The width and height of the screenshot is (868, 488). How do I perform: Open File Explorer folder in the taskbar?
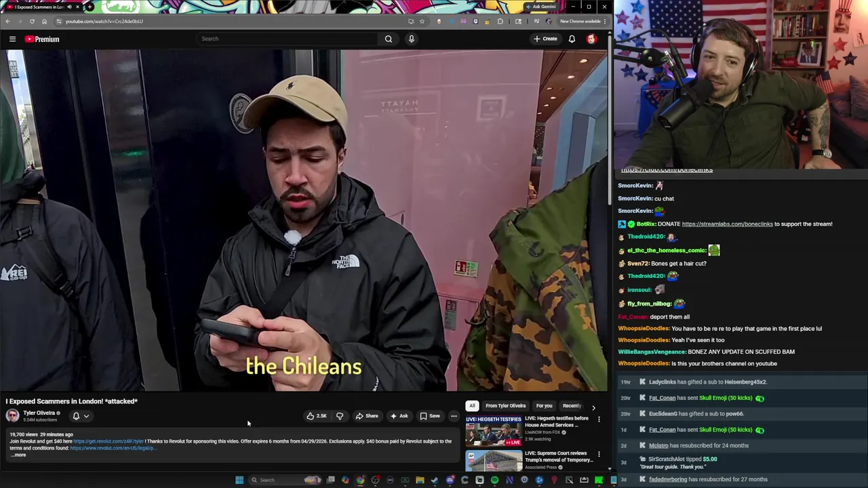pos(420,480)
